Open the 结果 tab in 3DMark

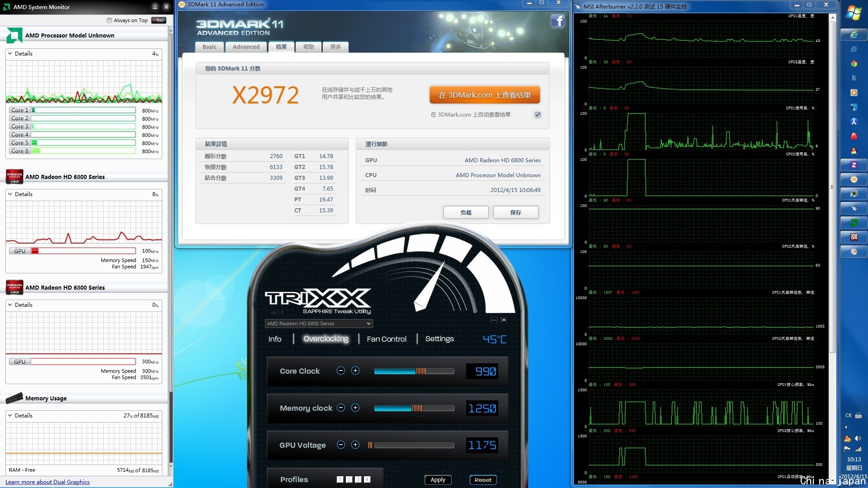click(x=281, y=47)
